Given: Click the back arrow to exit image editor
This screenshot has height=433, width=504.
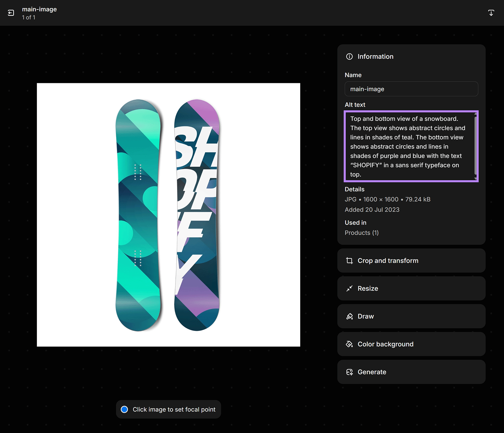Looking at the screenshot, I should pyautogui.click(x=11, y=13).
